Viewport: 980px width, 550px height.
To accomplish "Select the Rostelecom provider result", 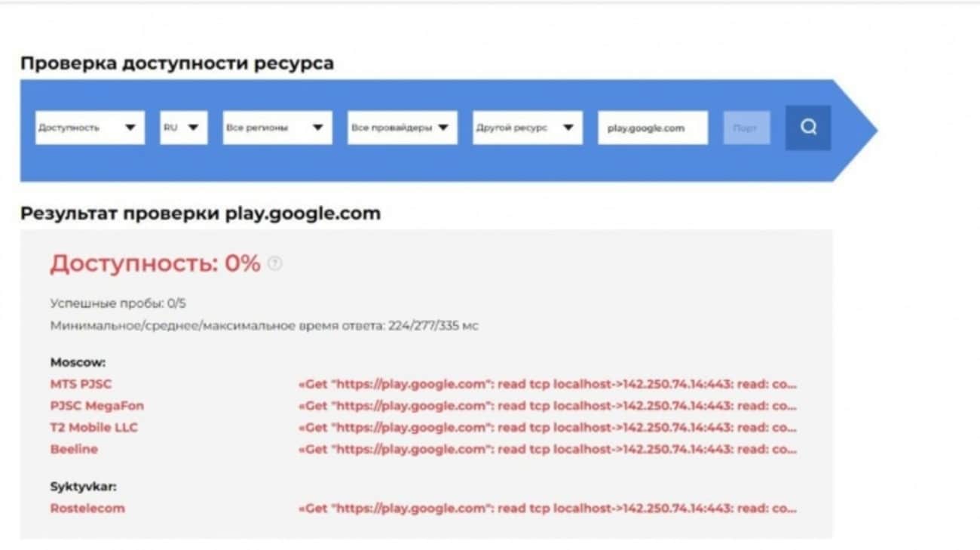I will [x=87, y=509].
